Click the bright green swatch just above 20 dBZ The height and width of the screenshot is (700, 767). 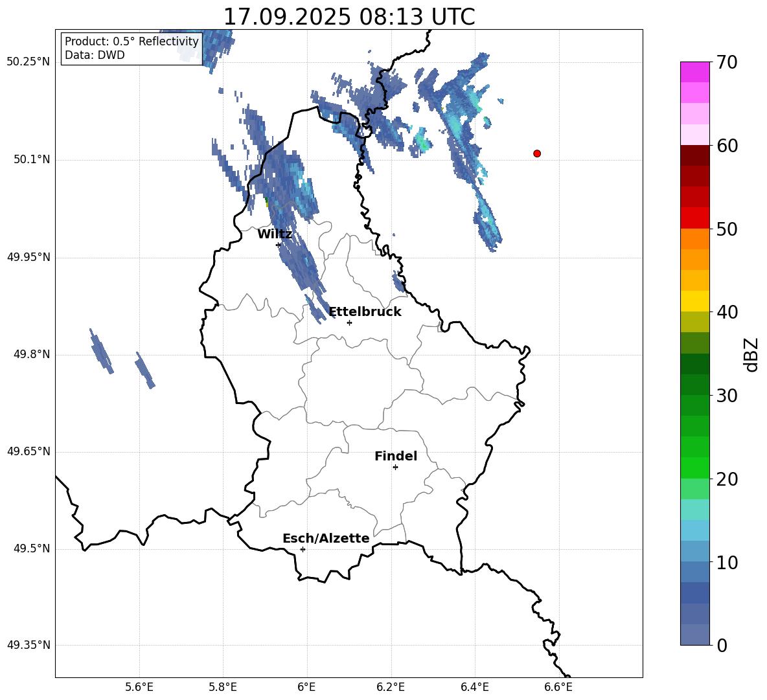694,468
